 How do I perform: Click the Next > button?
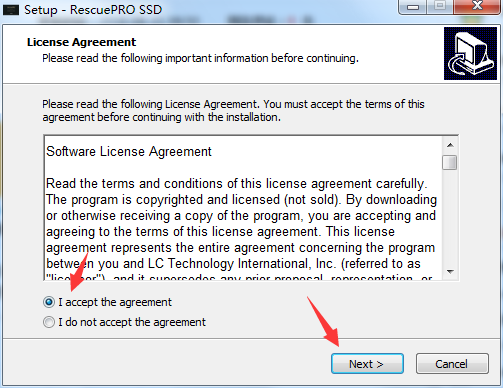tap(367, 364)
